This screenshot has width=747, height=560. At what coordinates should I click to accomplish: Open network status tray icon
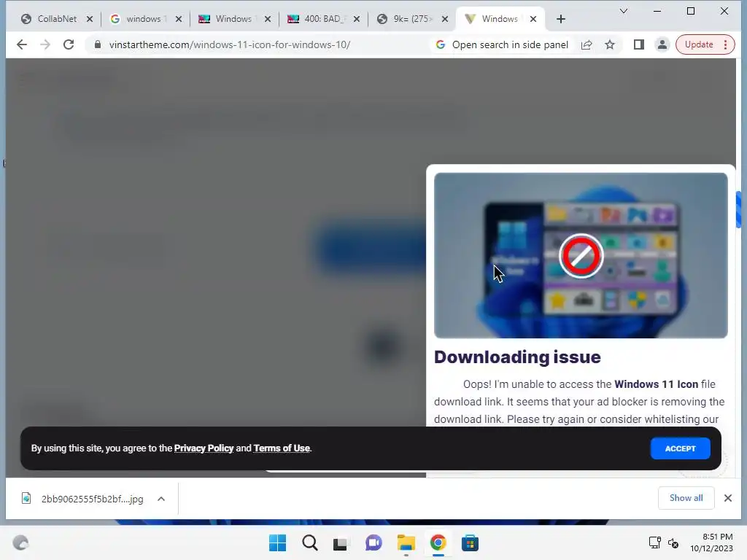tap(654, 542)
